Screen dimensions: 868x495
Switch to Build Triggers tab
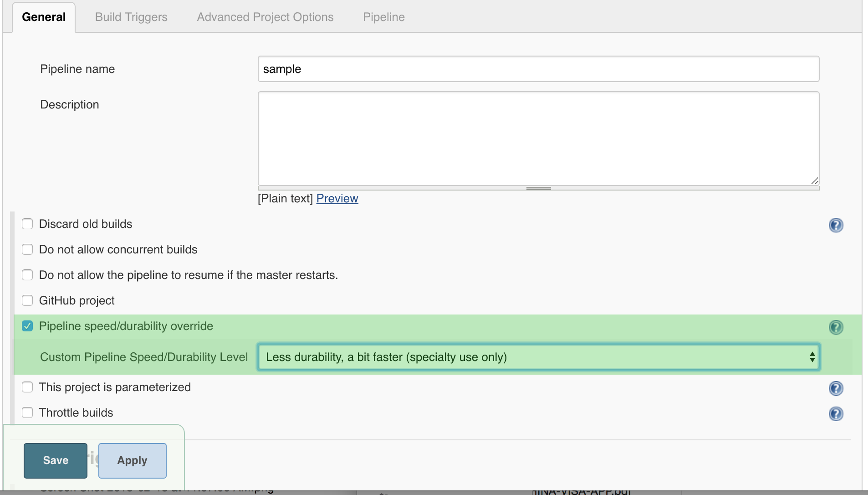(131, 17)
